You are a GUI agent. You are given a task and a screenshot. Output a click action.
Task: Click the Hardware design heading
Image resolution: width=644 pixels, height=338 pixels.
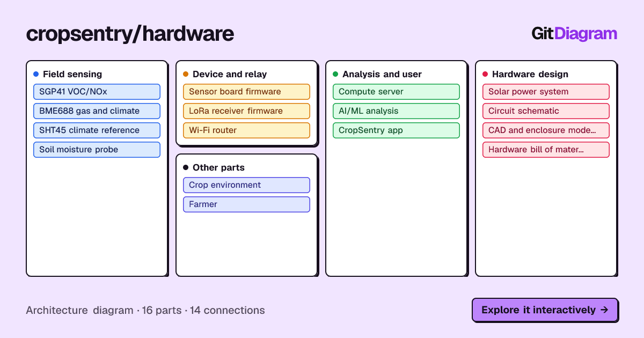pyautogui.click(x=530, y=74)
